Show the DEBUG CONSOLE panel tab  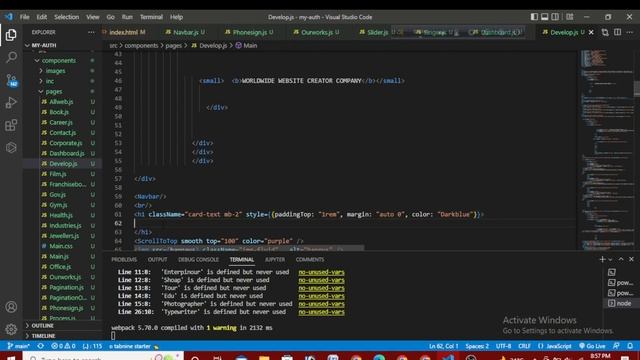(x=198, y=260)
